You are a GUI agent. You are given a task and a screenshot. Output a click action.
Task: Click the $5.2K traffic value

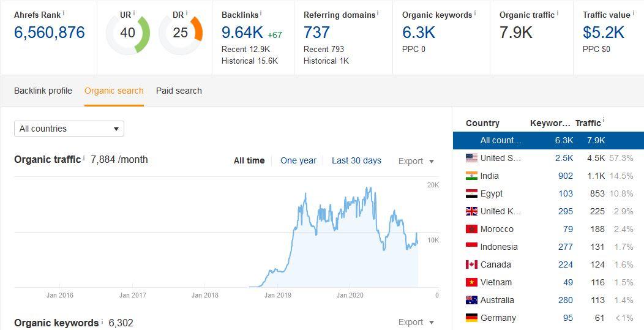pos(604,32)
